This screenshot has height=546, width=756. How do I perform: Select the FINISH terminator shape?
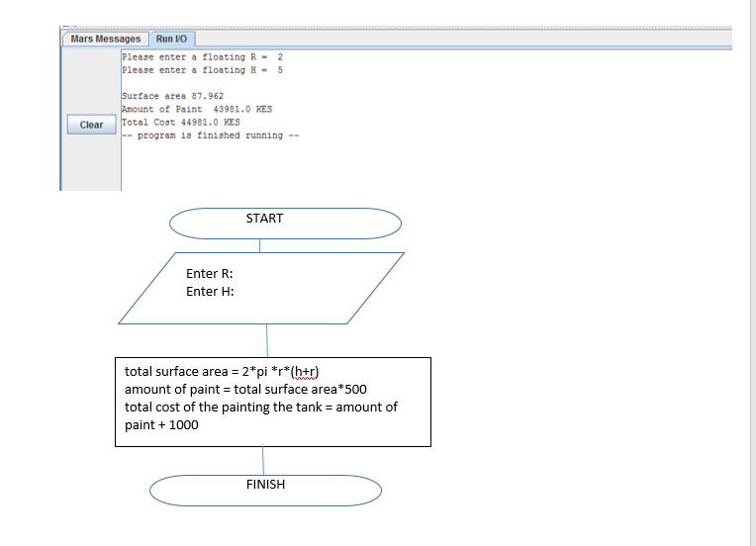coord(265,490)
